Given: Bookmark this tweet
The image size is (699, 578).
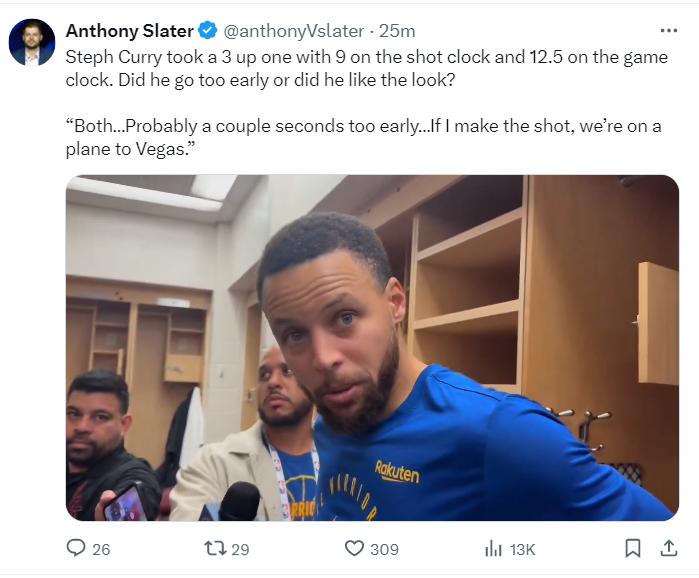Looking at the screenshot, I should (x=633, y=548).
